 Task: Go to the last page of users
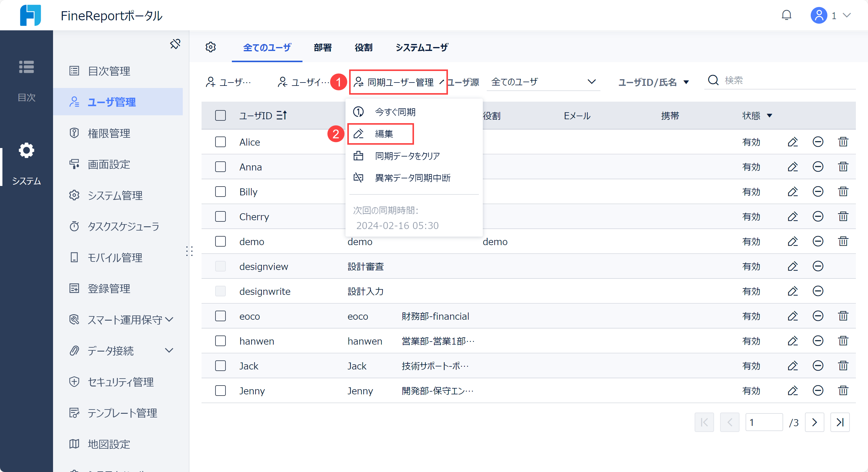pos(840,422)
